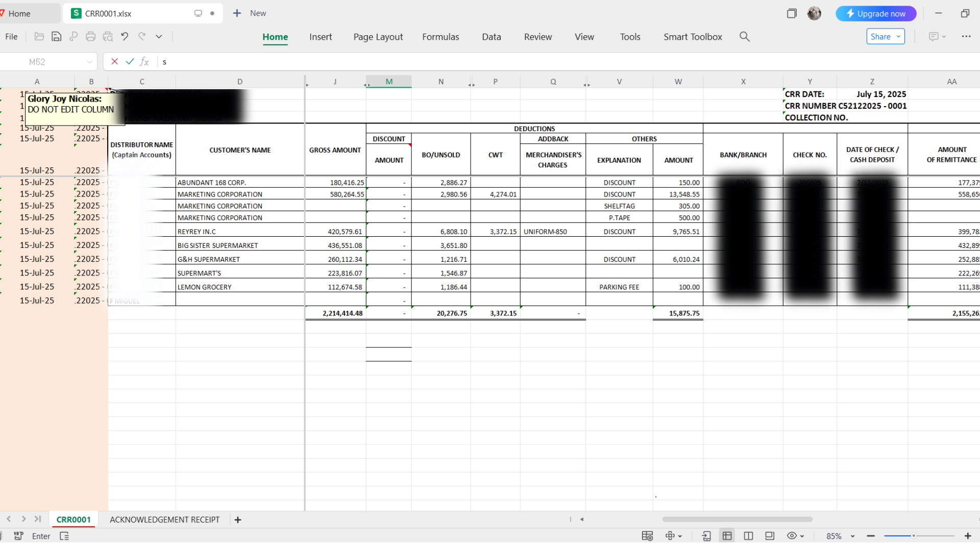Switch to ACKNOWLEDGEMENT RECEIPT sheet tab
The height and width of the screenshot is (551, 980).
(x=164, y=519)
